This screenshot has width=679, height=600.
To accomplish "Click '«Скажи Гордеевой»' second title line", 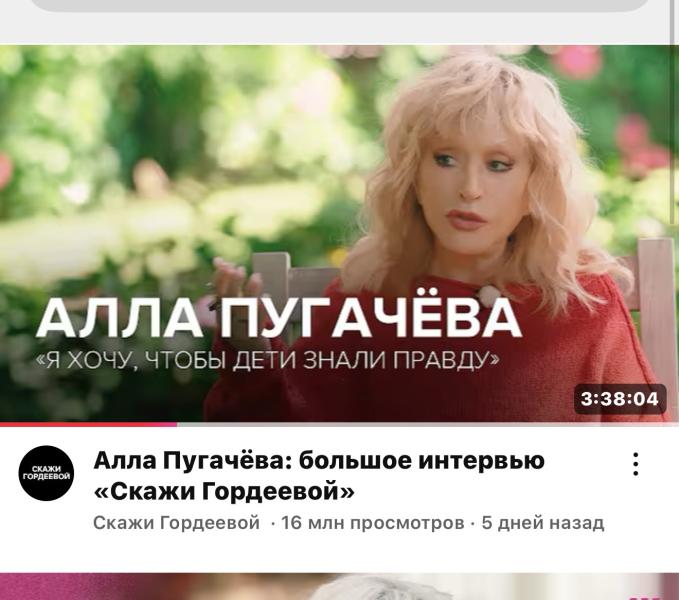I will [224, 491].
